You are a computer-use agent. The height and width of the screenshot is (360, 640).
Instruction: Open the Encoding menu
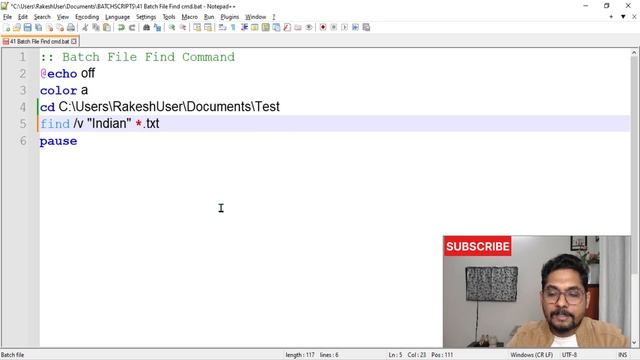87,17
